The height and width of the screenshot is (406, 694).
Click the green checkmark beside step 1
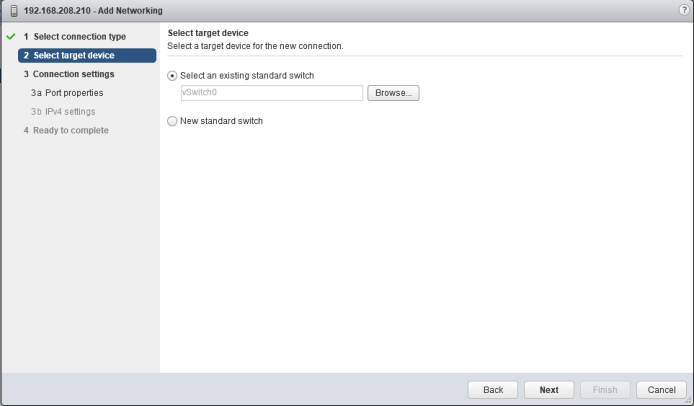(10, 37)
